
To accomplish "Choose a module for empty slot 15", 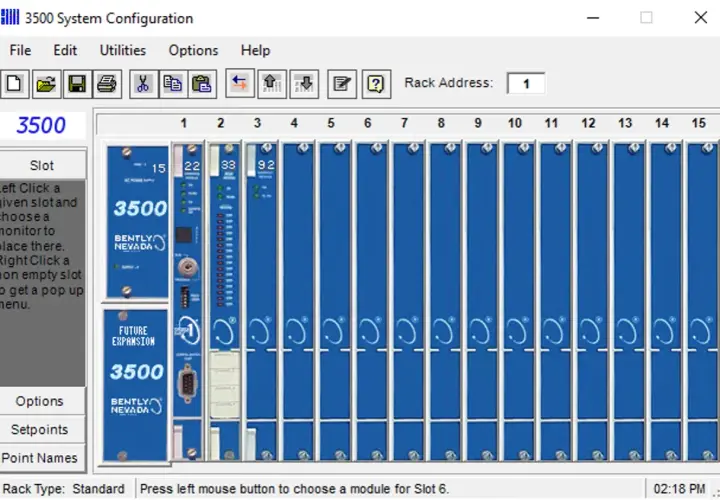I will (x=703, y=301).
